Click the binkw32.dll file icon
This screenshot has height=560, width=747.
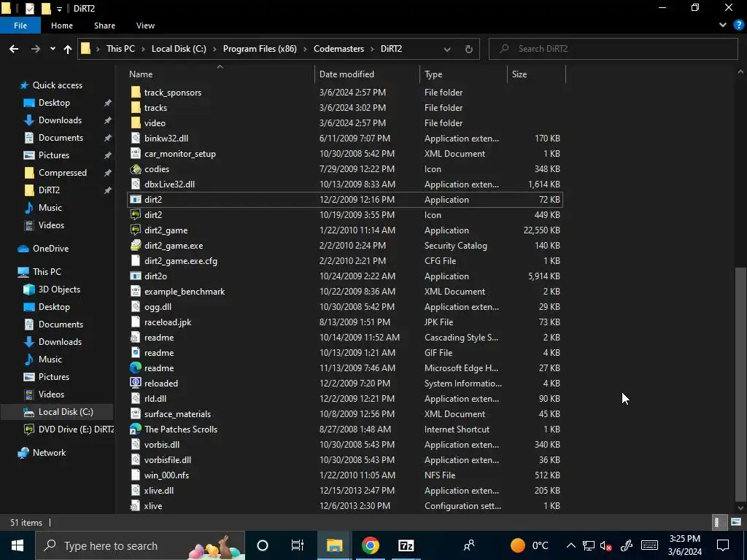point(136,138)
